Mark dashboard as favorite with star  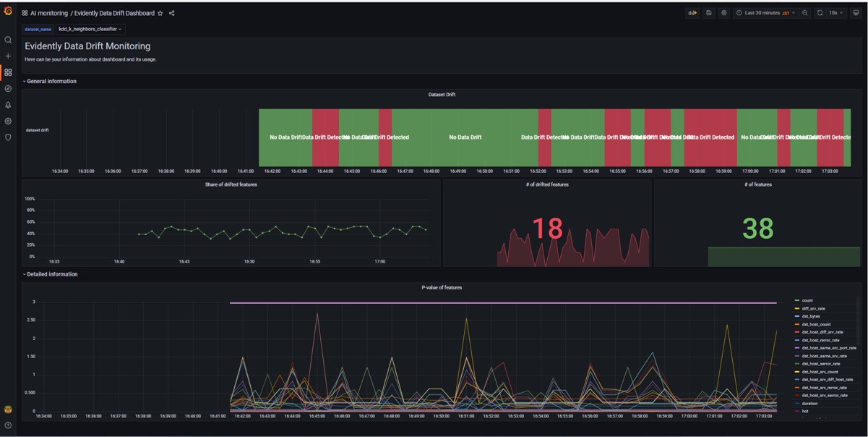click(160, 13)
